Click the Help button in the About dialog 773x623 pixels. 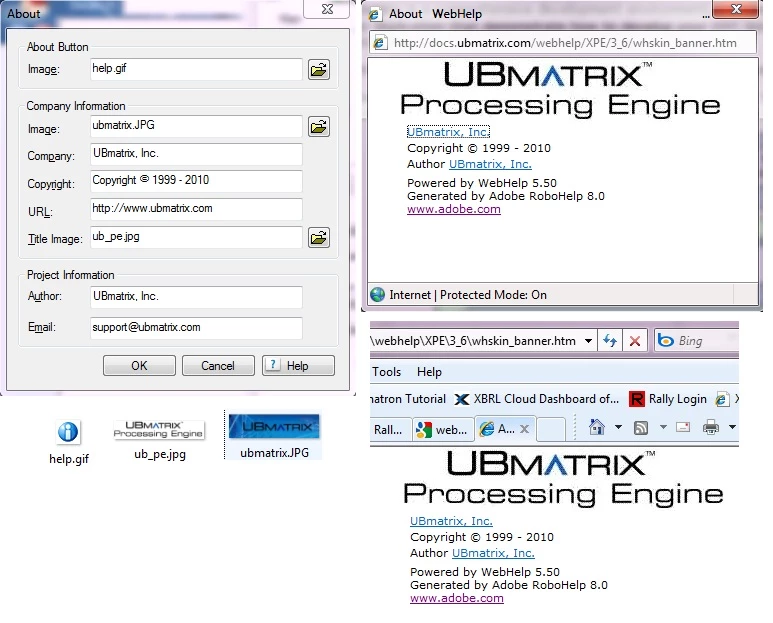click(x=298, y=366)
